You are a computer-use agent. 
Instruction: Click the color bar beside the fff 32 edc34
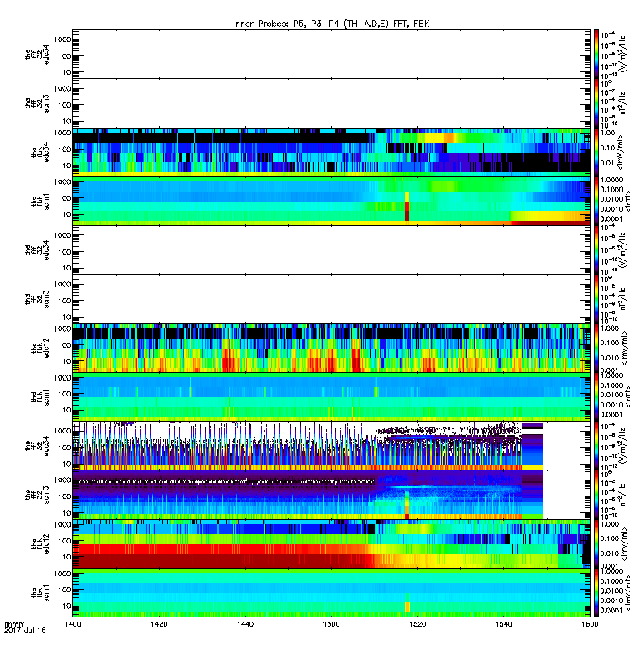click(x=596, y=446)
